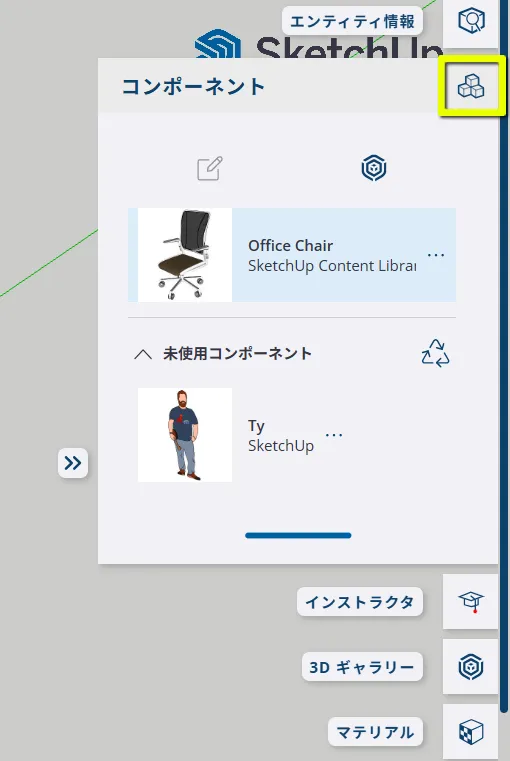Viewport: 510px width, 761px height.
Task: Select the Office Chair thumbnail
Action: 185,255
